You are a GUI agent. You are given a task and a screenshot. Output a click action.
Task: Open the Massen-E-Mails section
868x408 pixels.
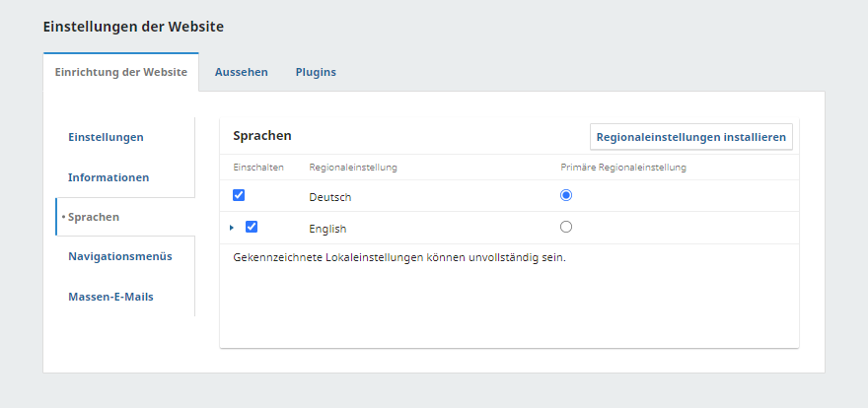(110, 297)
